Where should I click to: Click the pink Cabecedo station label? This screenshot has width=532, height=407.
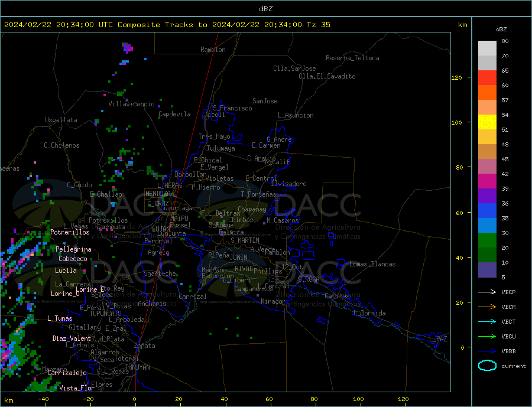pos(73,259)
